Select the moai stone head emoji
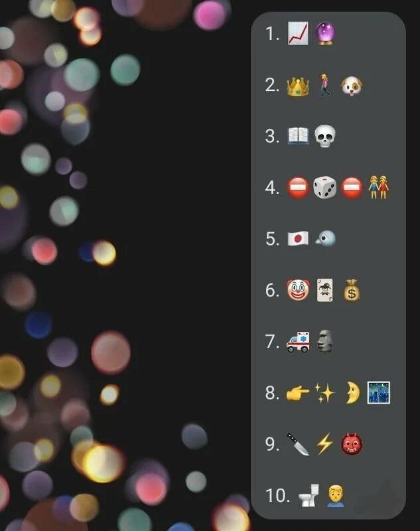The width and height of the screenshot is (420, 531). pos(324,341)
